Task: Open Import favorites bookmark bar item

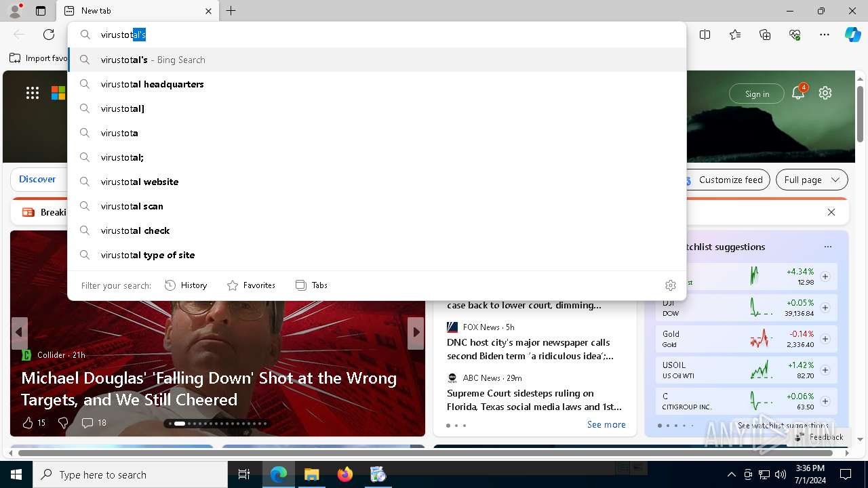Action: [x=38, y=58]
